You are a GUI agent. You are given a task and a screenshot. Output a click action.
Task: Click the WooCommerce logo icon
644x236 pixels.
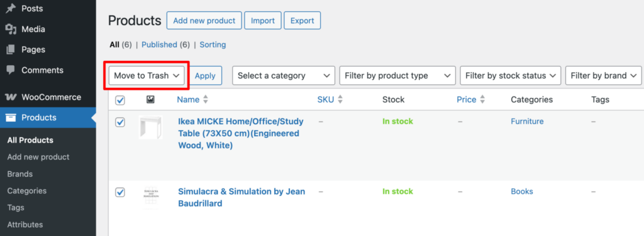pyautogui.click(x=11, y=97)
